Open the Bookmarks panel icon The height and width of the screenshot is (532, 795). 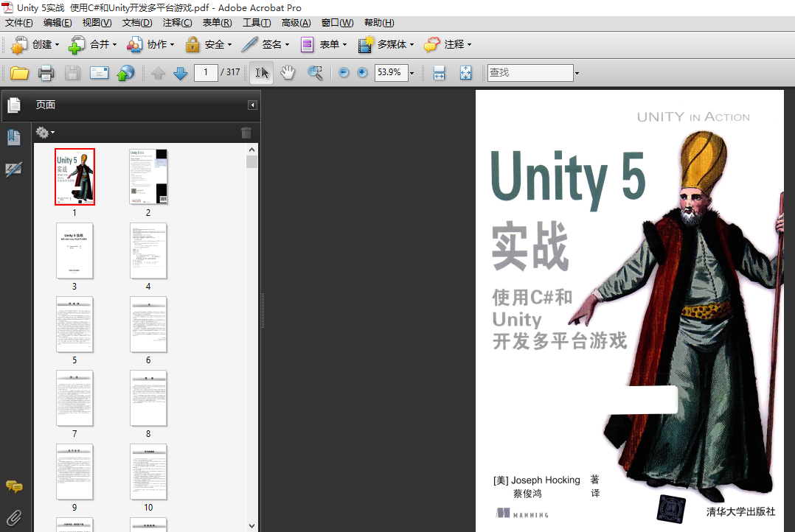(x=14, y=137)
